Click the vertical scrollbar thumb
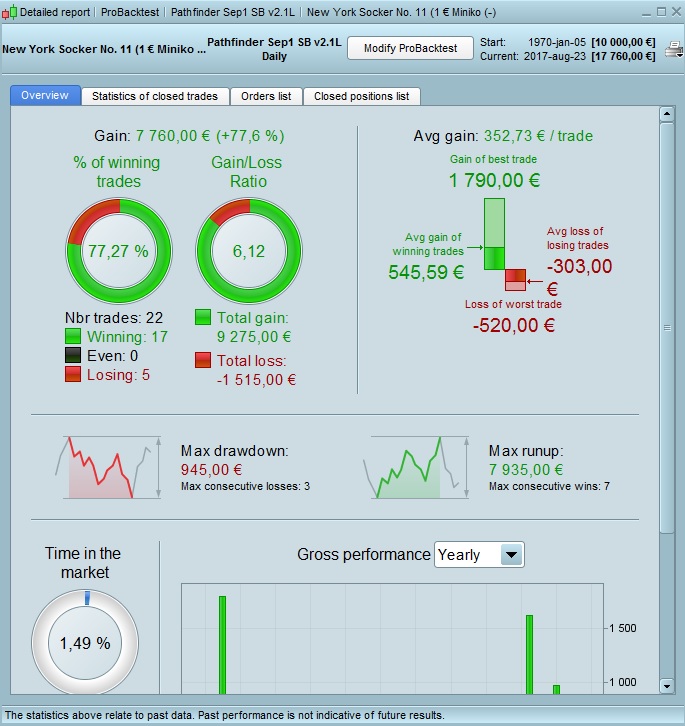 coord(667,328)
